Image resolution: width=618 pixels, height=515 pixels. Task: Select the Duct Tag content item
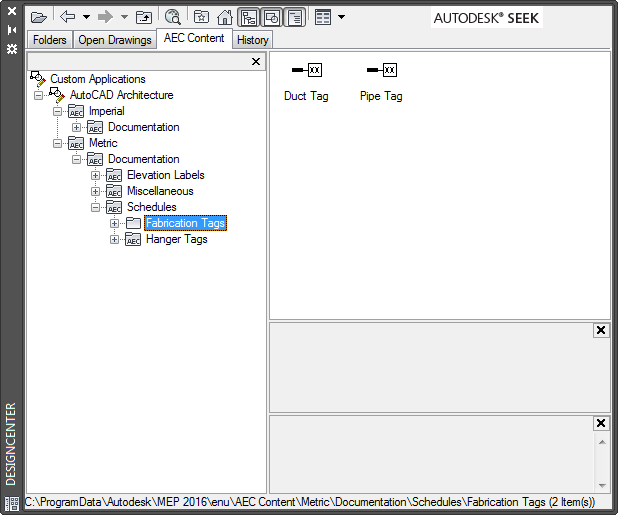[x=306, y=82]
